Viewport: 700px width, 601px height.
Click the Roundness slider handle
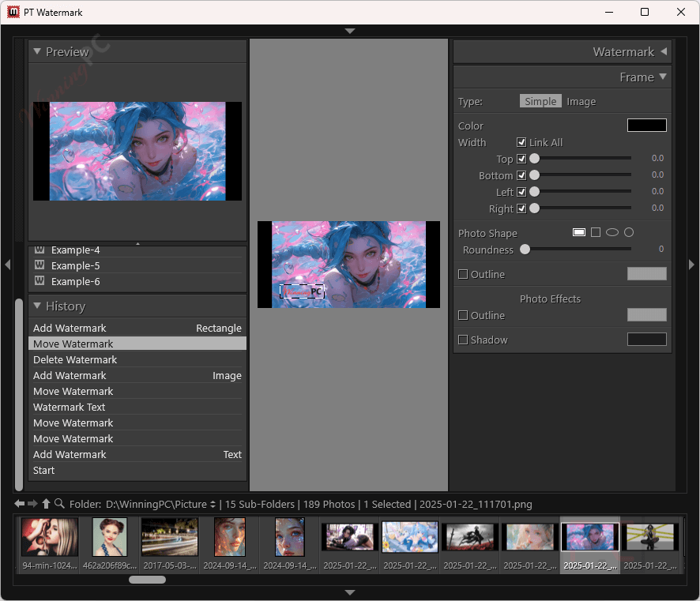tap(525, 249)
